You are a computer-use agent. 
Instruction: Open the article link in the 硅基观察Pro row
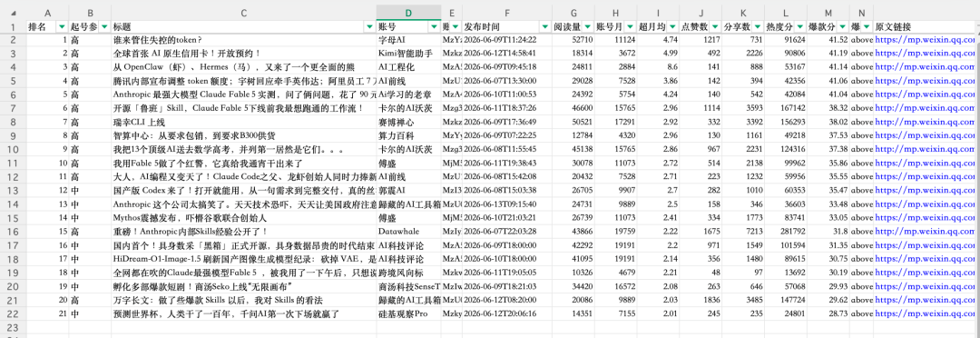coord(925,313)
